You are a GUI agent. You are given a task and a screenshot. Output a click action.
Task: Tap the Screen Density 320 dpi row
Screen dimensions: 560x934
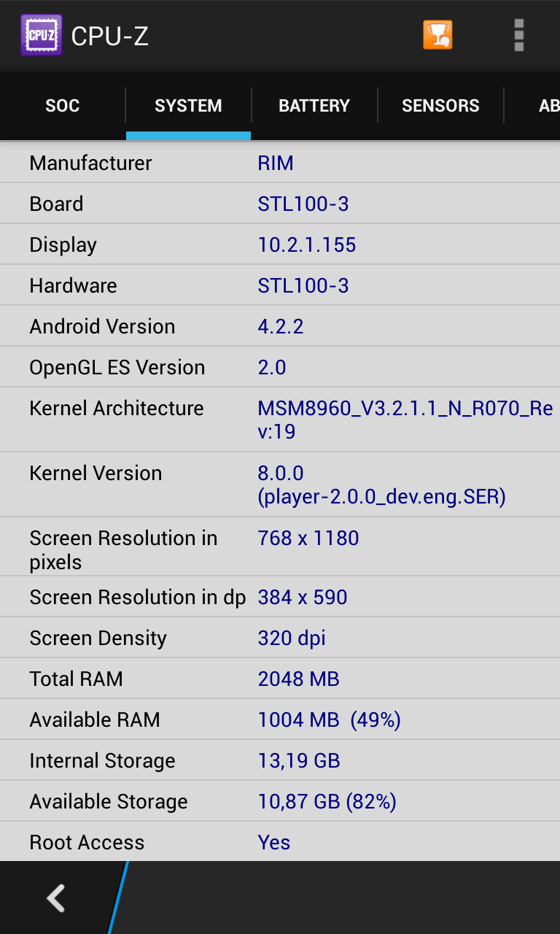tap(280, 638)
